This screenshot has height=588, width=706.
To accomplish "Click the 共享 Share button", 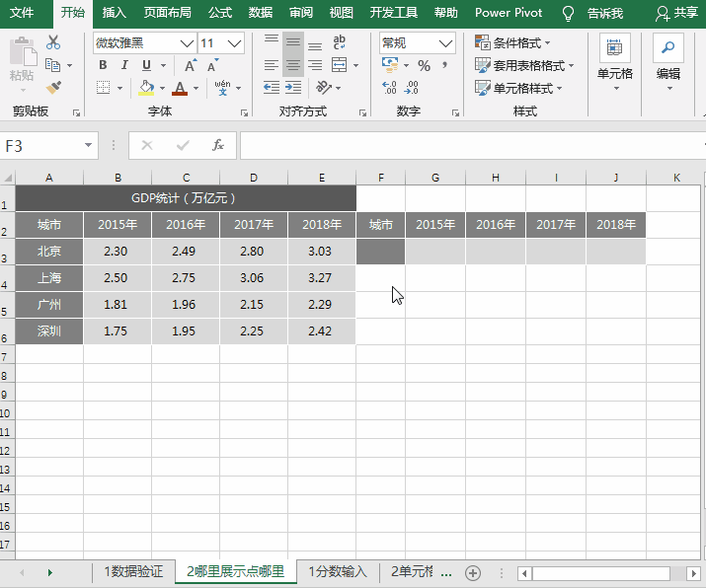I will pos(677,13).
